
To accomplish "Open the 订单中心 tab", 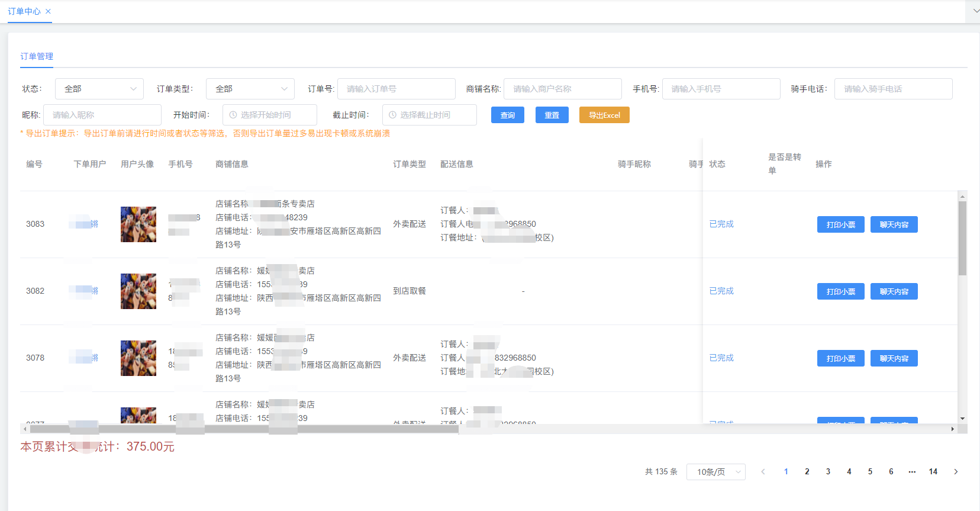I will coord(24,11).
